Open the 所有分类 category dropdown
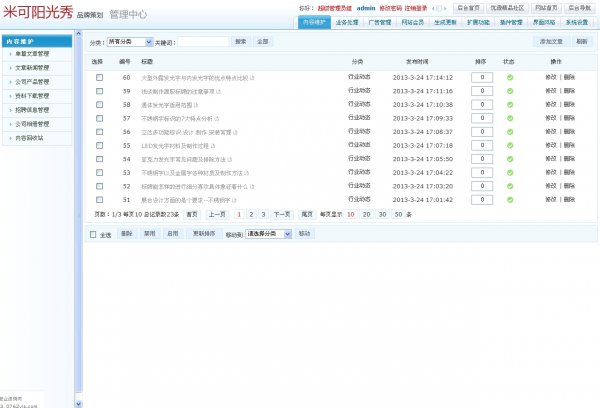Viewport: 600px width, 408px height. [130, 42]
